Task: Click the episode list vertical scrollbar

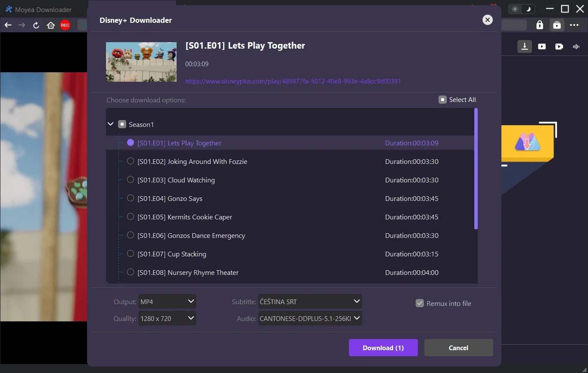Action: coord(476,169)
